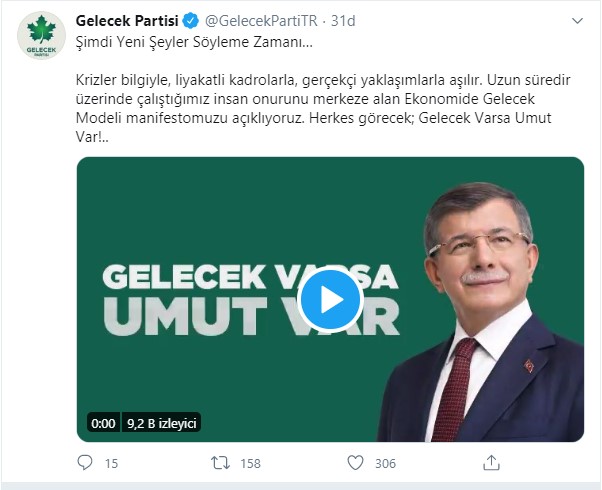The width and height of the screenshot is (602, 490).
Task: Click the blue verified badge
Action: 189,21
